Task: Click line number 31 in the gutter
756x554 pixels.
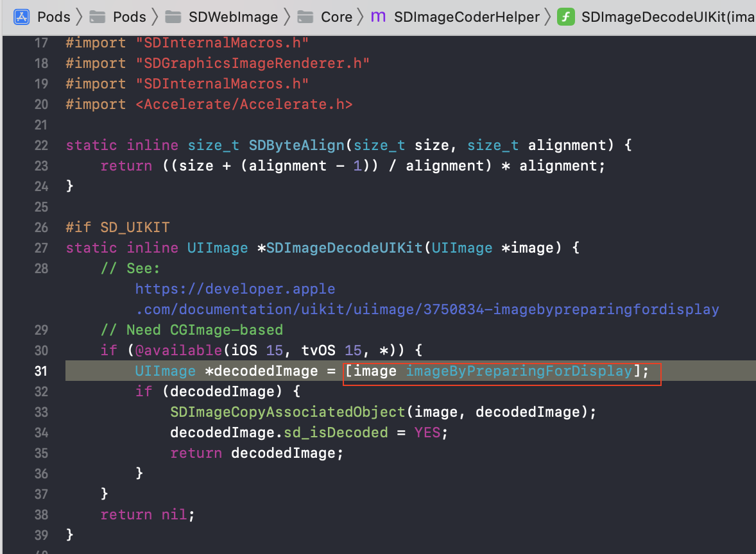Action: point(41,371)
